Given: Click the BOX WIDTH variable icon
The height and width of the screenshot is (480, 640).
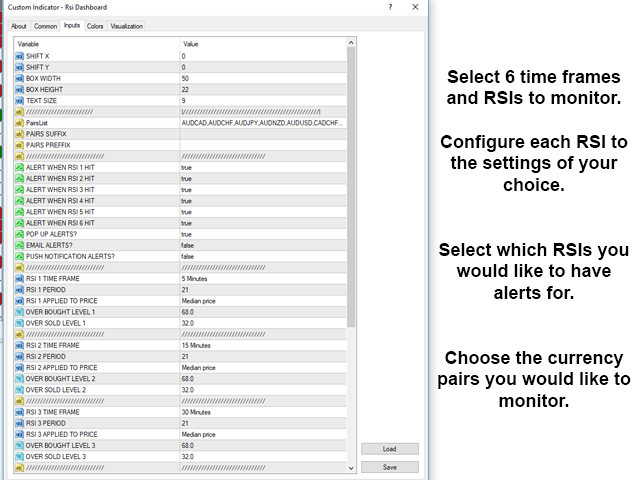Looking at the screenshot, I should coord(20,78).
